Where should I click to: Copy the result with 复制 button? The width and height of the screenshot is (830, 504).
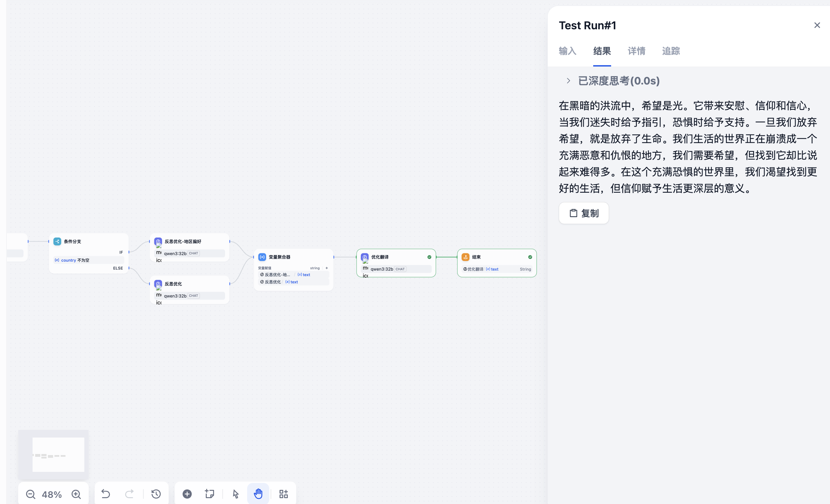pyautogui.click(x=584, y=213)
